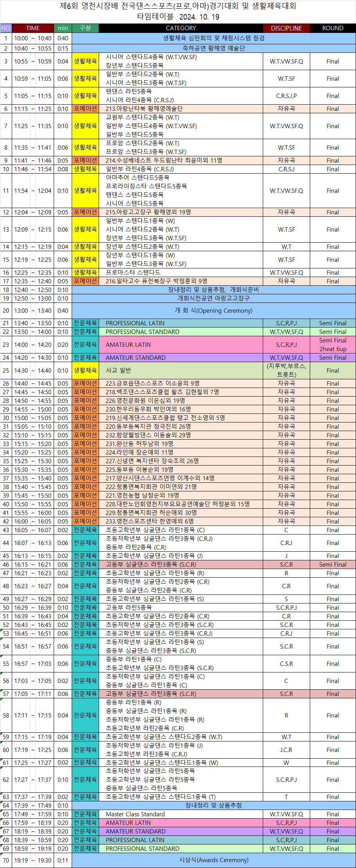Select AMATEUR STANDARD Final row 67
Screen dimensions: 356x868
click(178, 832)
